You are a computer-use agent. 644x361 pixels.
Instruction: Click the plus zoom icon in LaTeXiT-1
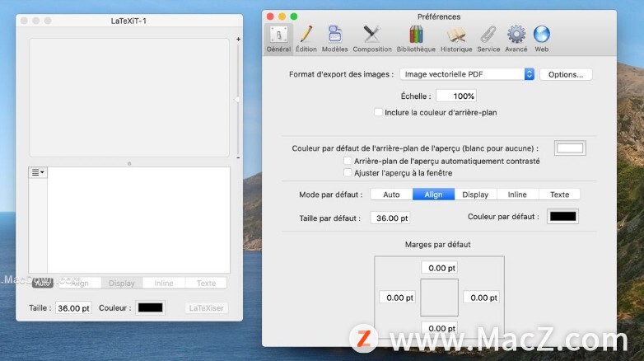click(x=238, y=39)
